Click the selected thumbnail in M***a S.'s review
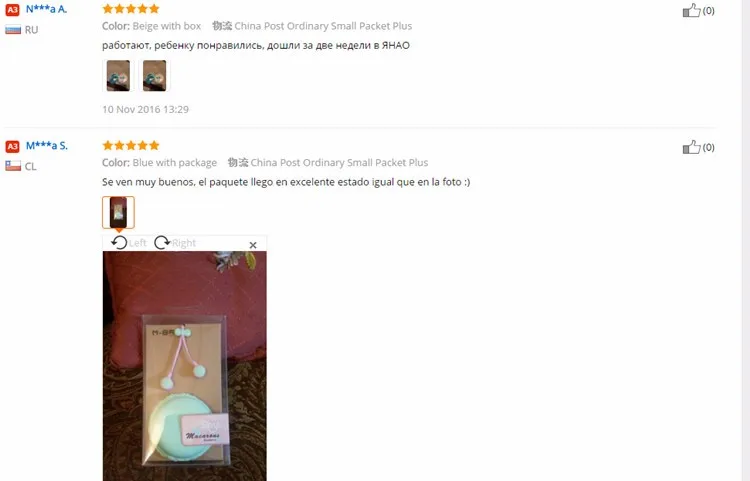The image size is (750, 481). [x=118, y=212]
